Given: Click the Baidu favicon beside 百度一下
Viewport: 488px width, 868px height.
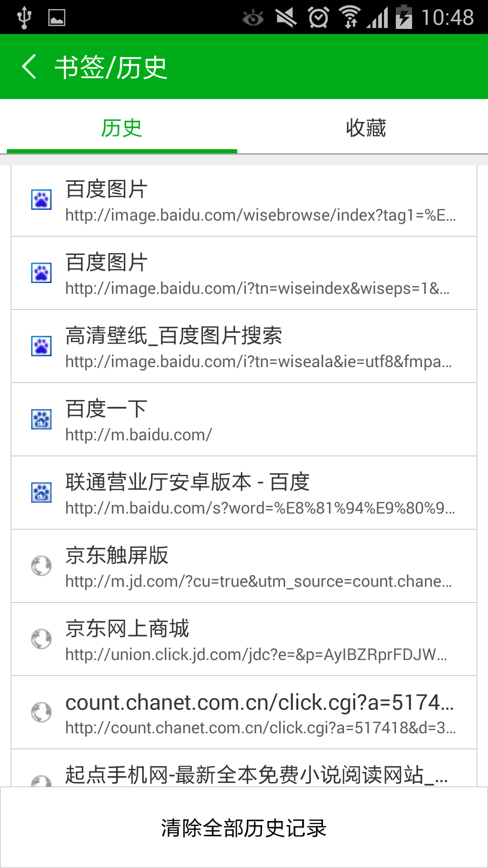Looking at the screenshot, I should coord(41,420).
